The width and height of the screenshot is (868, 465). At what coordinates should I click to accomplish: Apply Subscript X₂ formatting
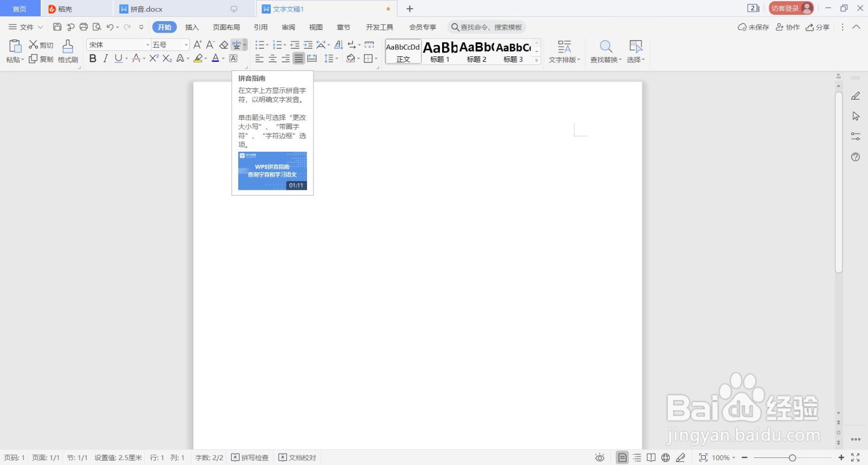click(167, 58)
